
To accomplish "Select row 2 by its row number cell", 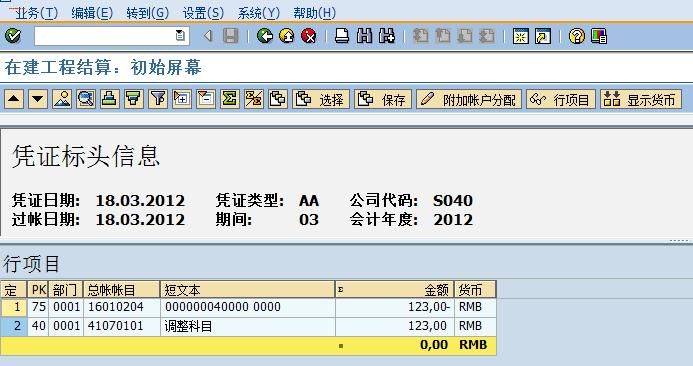I will point(14,326).
